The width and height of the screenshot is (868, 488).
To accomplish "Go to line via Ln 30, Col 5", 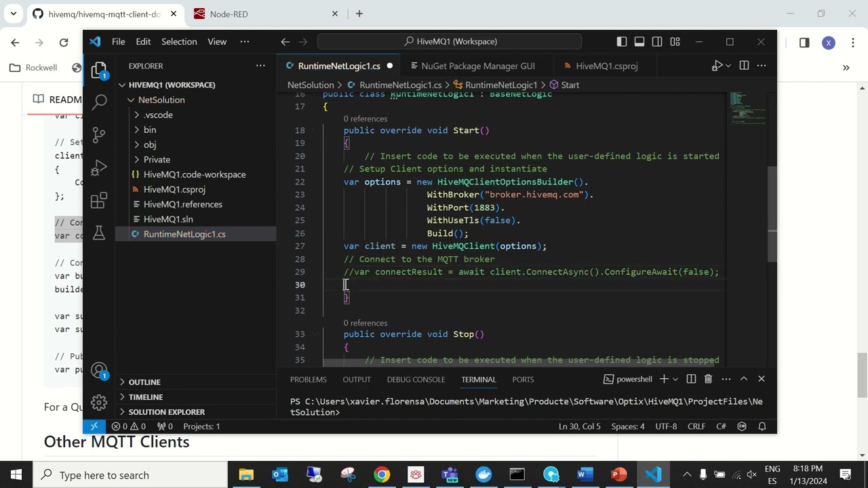I will pos(580,426).
